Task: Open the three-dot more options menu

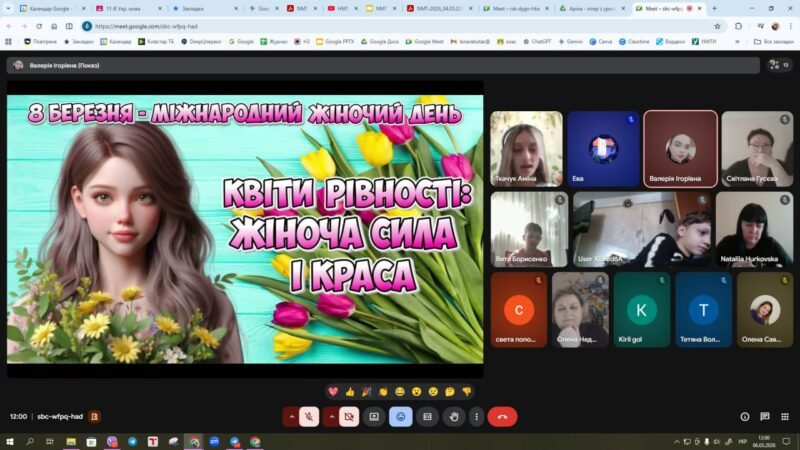Action: 476,416
